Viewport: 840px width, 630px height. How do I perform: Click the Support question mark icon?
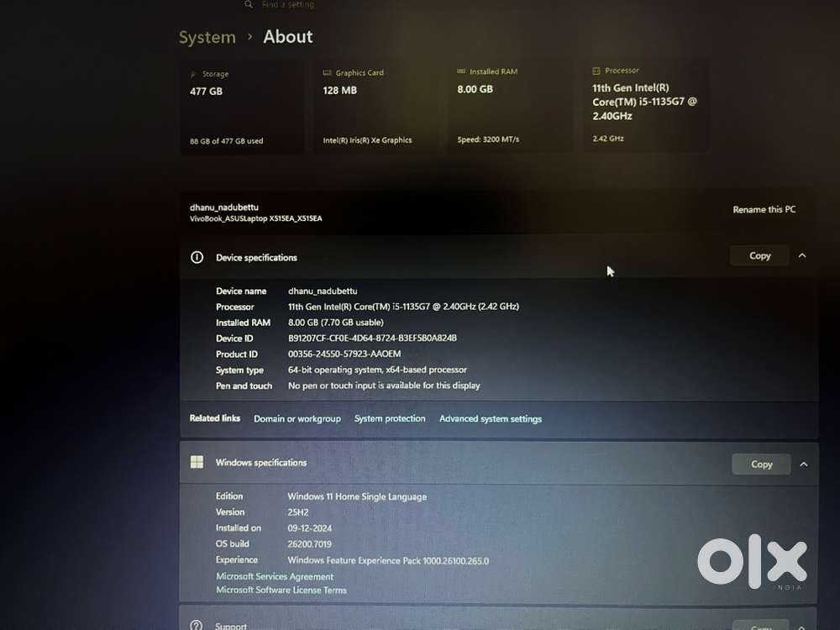197,625
